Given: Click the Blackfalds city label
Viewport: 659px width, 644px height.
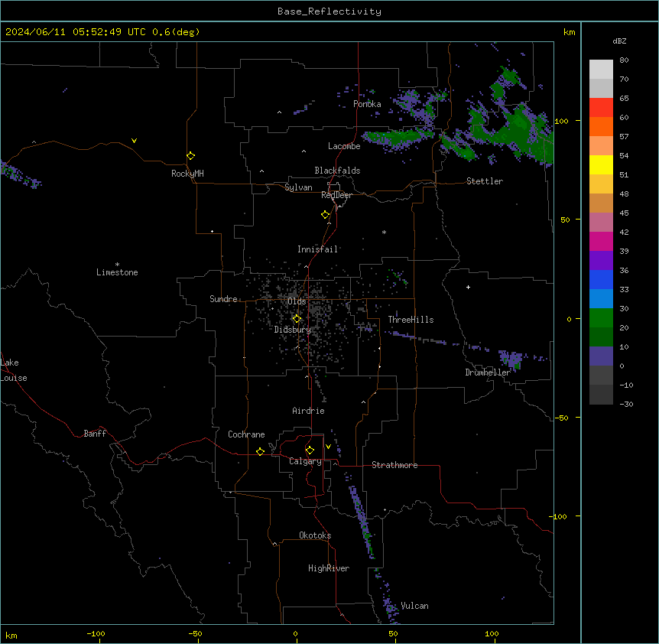Looking at the screenshot, I should coord(337,171).
